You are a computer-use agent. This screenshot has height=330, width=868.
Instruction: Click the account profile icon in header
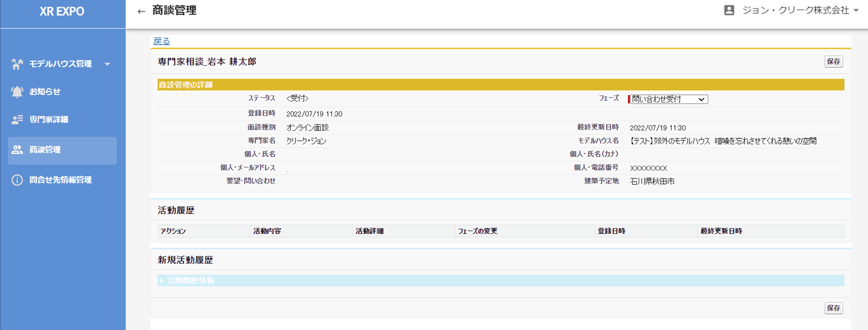[729, 11]
